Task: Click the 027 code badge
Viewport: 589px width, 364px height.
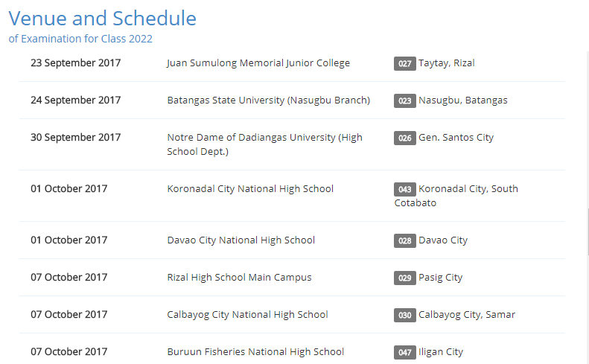Action: (404, 64)
